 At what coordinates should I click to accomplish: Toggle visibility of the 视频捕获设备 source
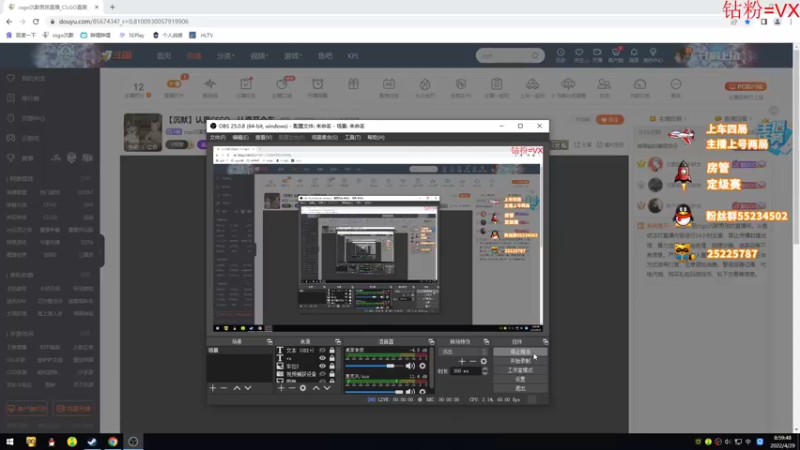[x=322, y=374]
